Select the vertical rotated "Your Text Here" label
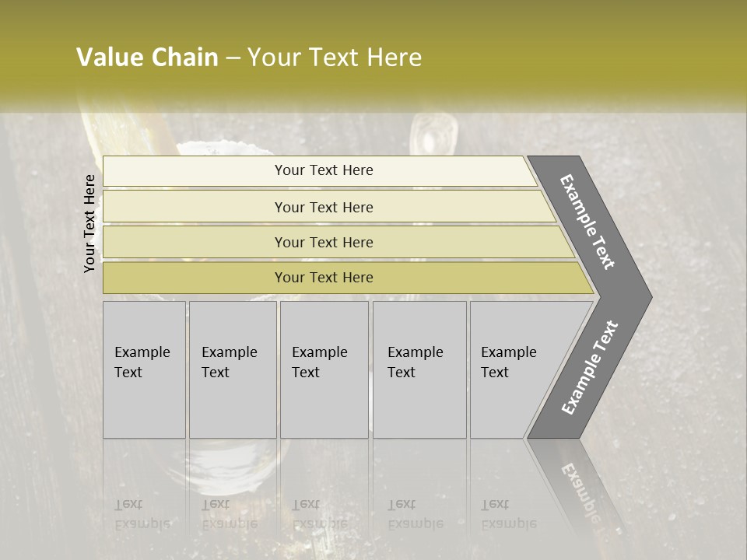Viewport: 747px width, 560px height. (x=89, y=223)
